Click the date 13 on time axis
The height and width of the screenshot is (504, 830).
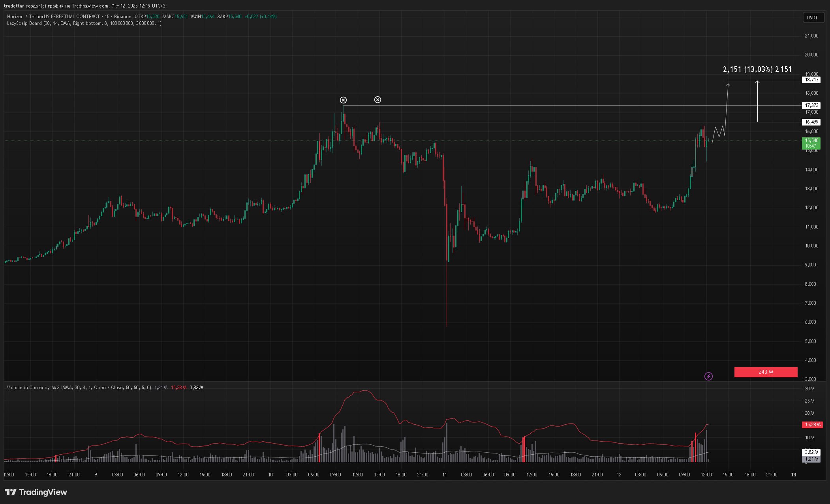point(793,474)
